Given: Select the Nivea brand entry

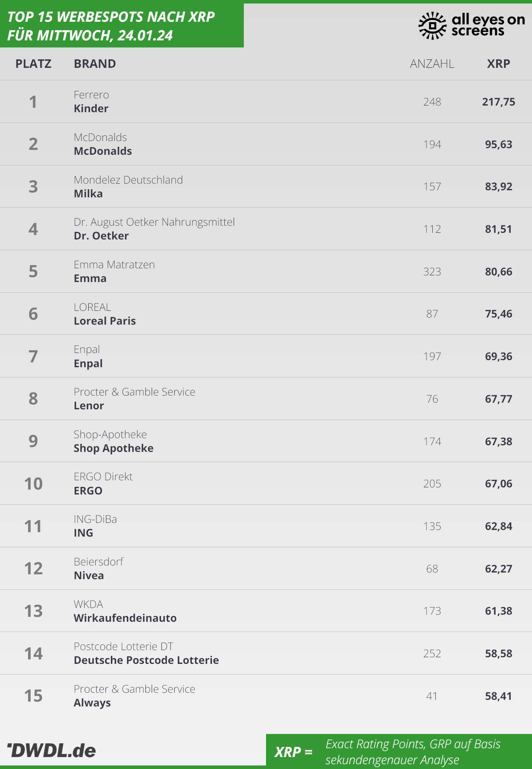Looking at the screenshot, I should coord(89,576).
